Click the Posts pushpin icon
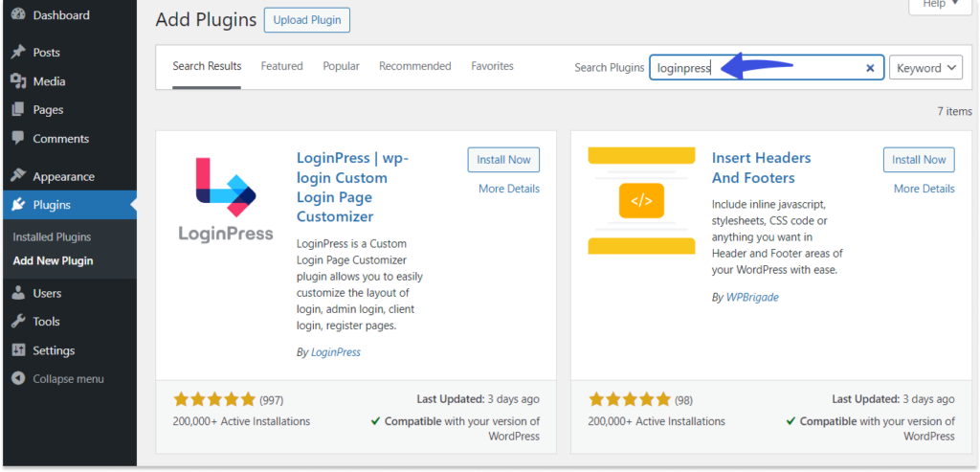The height and width of the screenshot is (472, 980). 18,53
